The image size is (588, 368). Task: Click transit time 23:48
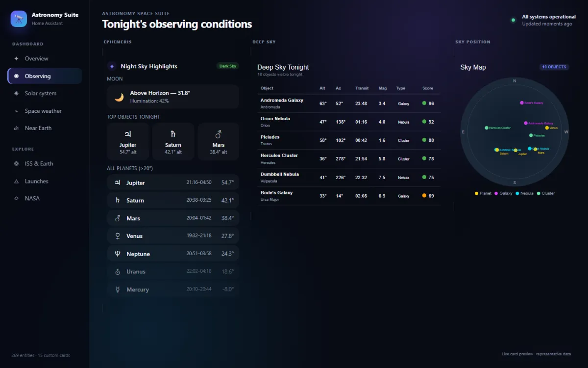[361, 104]
